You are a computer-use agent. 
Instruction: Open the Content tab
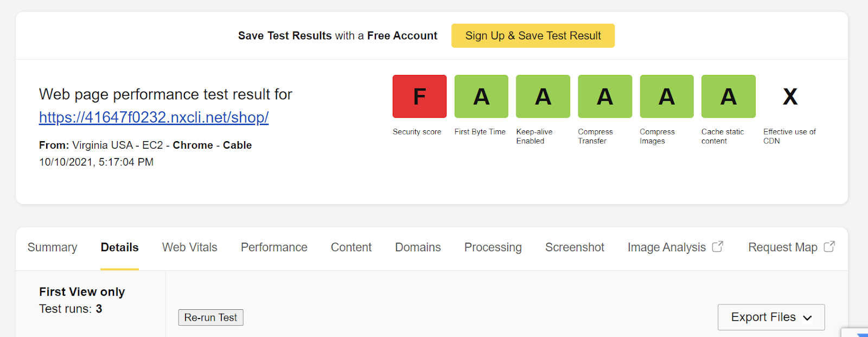pos(351,247)
